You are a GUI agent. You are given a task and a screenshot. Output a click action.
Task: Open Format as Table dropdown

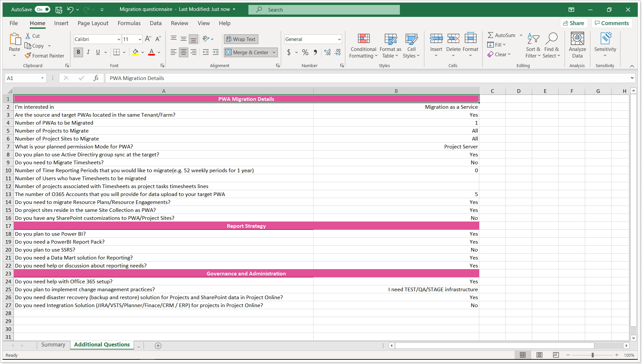tap(390, 46)
